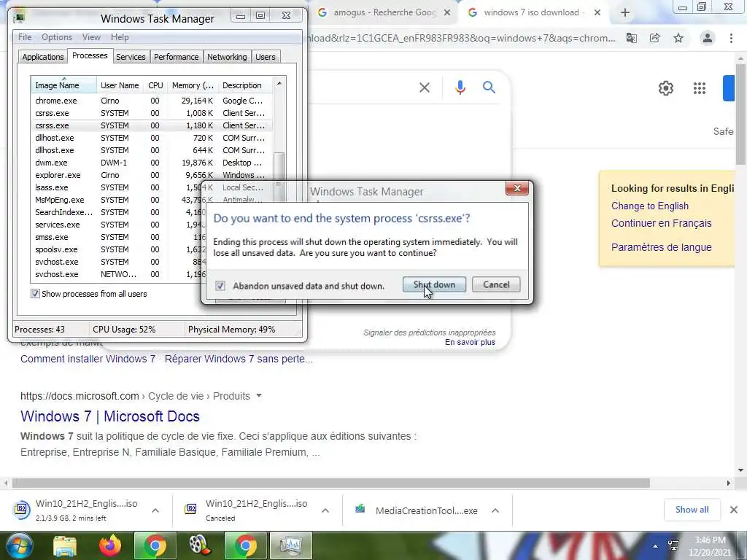This screenshot has height=560, width=747.
Task: Open the Google apps grid
Action: (700, 88)
